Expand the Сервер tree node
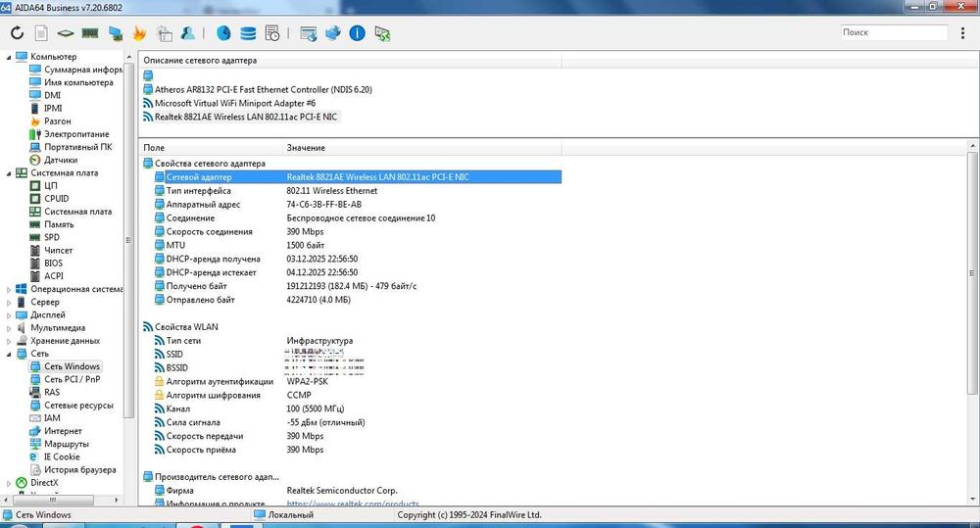This screenshot has width=980, height=528. click(x=9, y=303)
